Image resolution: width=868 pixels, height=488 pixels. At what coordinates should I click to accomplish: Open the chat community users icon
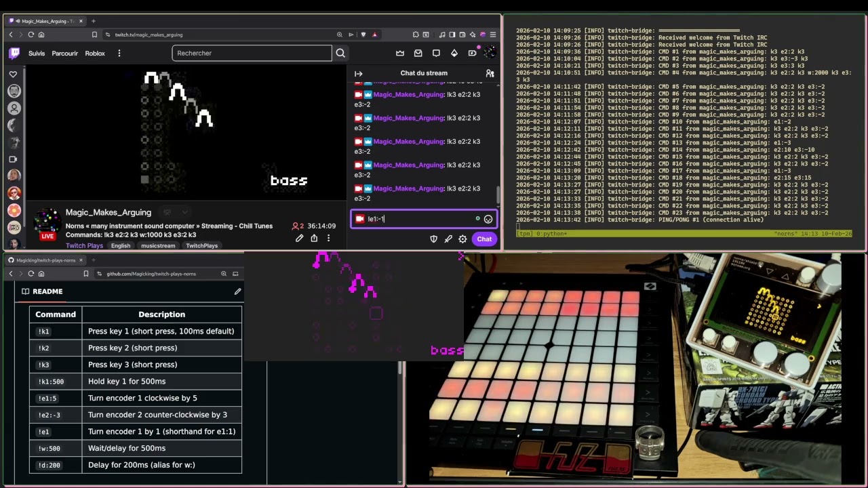pos(490,73)
